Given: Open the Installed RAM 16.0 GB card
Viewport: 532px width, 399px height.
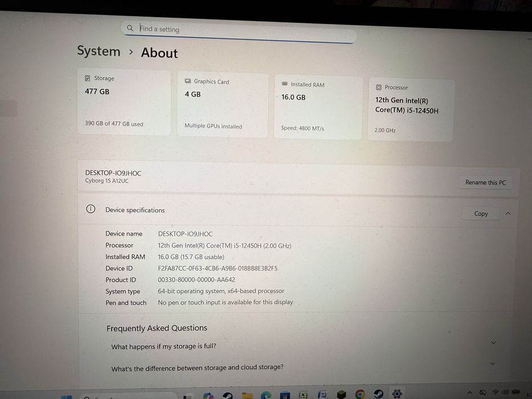Looking at the screenshot, I should click(x=318, y=108).
